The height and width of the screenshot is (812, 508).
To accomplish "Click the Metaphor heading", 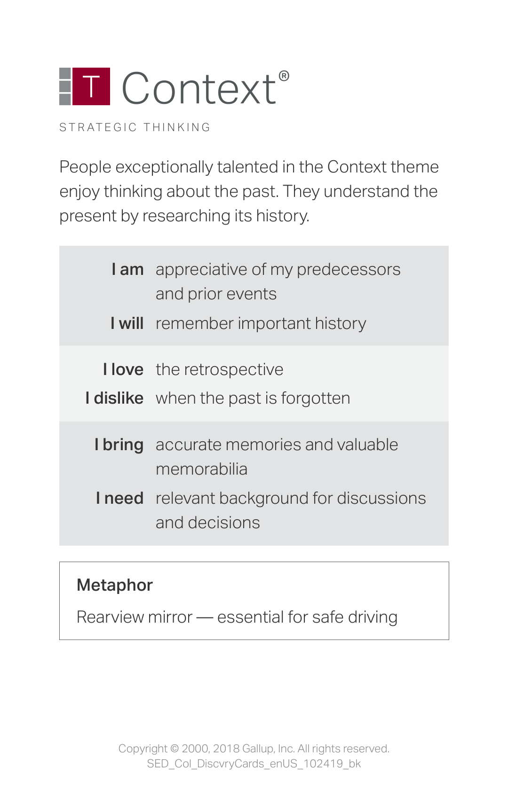I will [115, 585].
